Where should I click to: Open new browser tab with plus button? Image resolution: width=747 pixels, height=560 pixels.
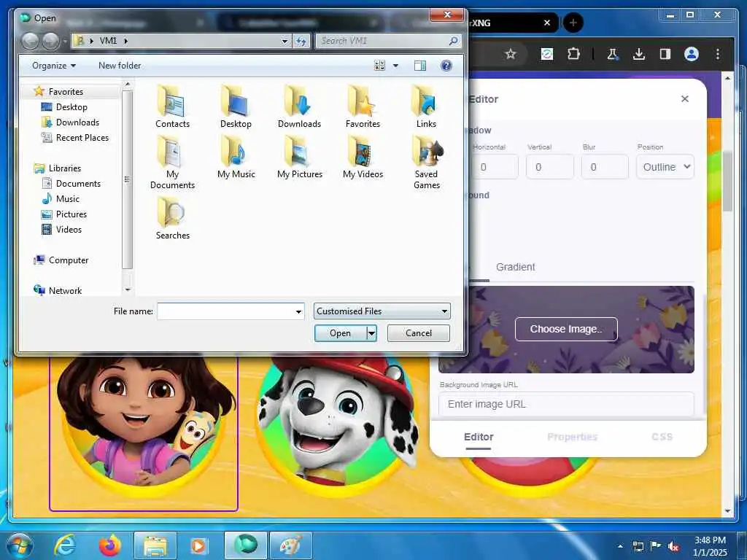click(x=573, y=23)
